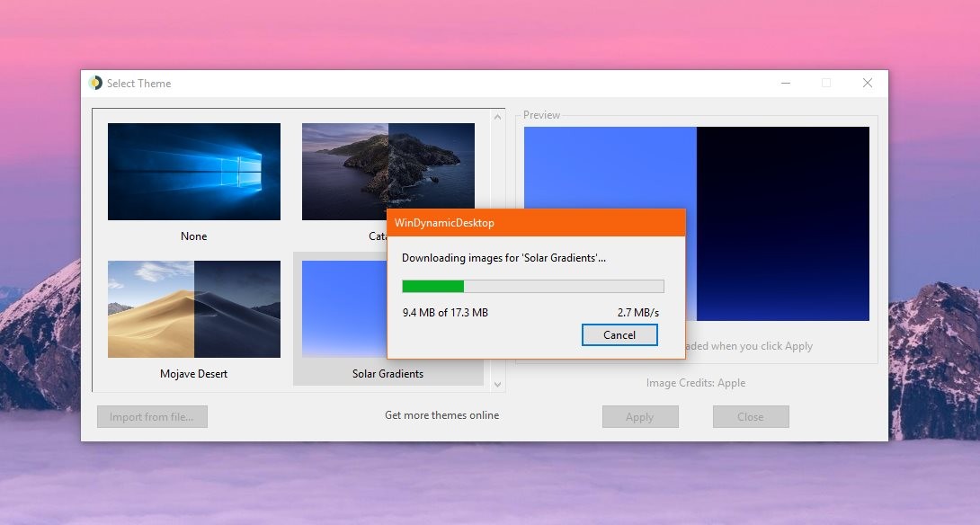Click the theme list scroll down arrow
The image size is (980, 525).
point(497,385)
